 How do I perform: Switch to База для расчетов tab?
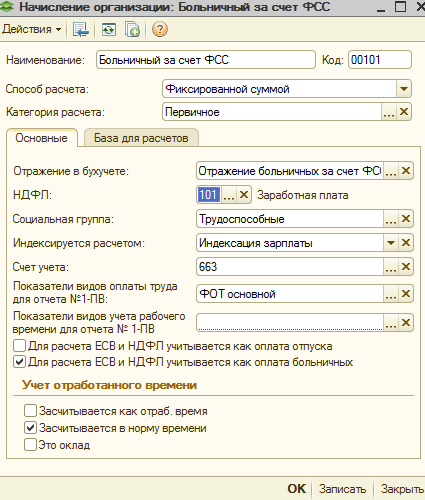(141, 138)
